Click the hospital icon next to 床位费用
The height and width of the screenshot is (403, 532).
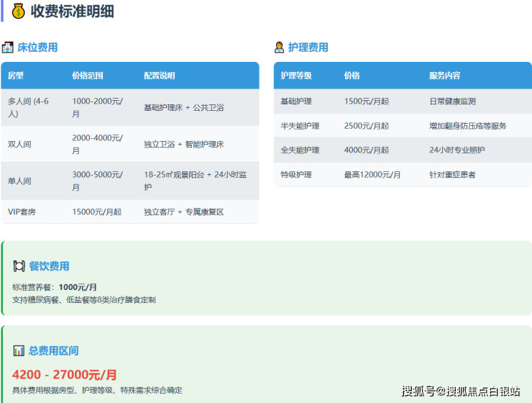tap(8, 47)
